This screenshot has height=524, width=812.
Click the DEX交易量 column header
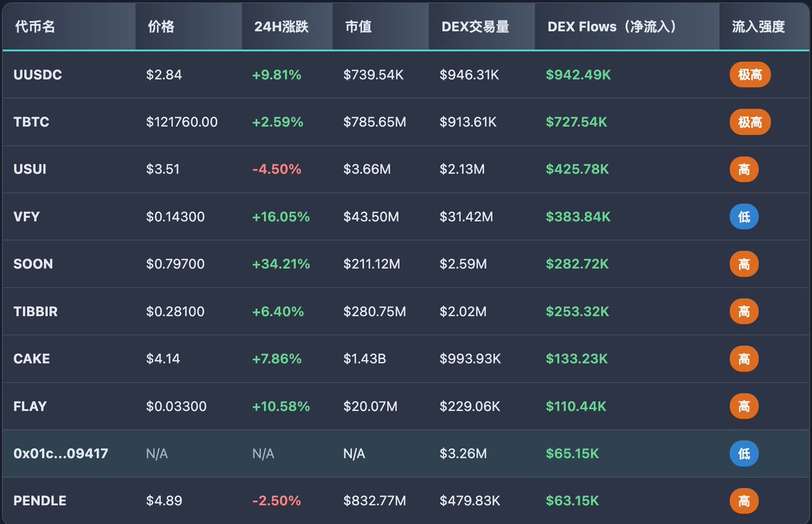coord(475,27)
